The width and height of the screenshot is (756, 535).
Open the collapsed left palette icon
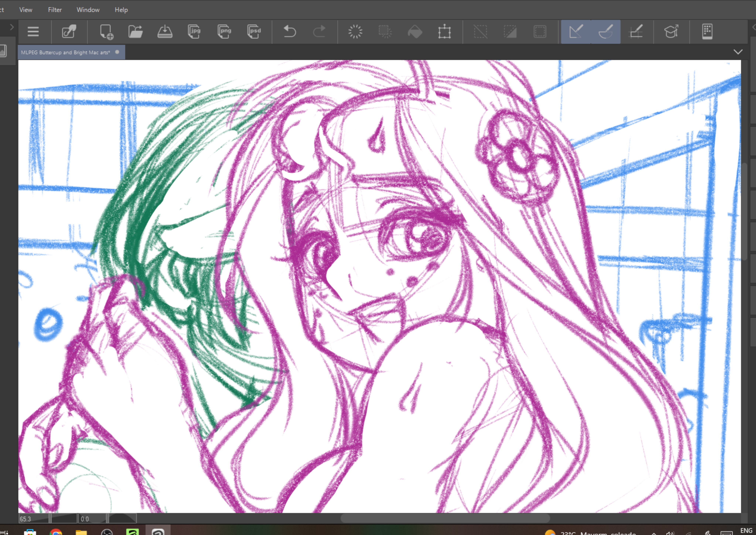3,51
